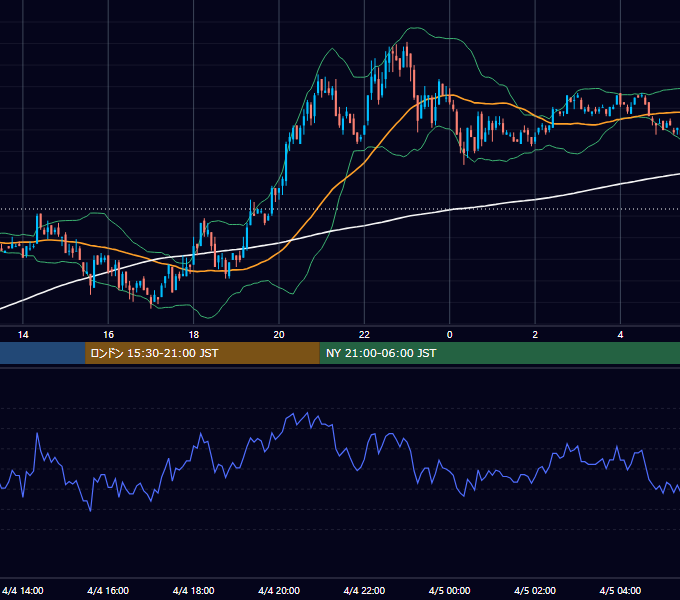The image size is (680, 600).
Task: Click the 4/5 00:00 time label
Action: tap(450, 591)
